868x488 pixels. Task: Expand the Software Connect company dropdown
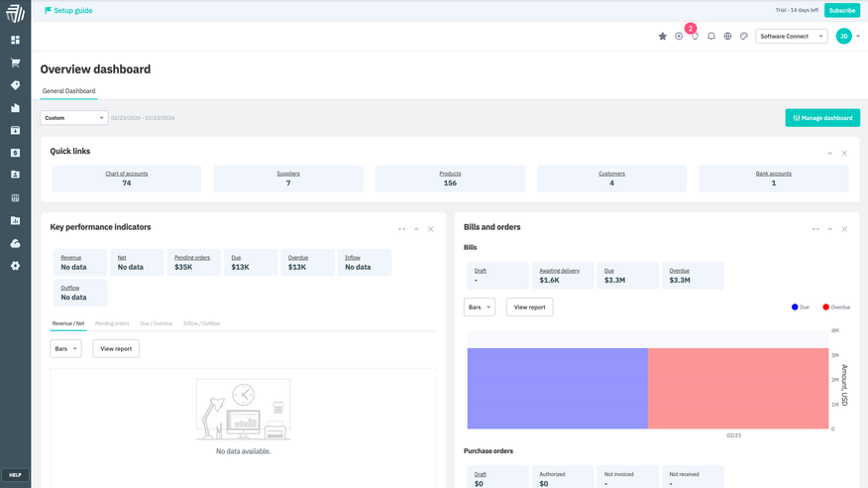[x=791, y=36]
